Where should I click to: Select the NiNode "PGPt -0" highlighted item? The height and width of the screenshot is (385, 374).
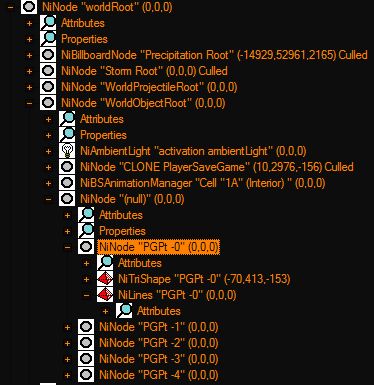point(159,247)
